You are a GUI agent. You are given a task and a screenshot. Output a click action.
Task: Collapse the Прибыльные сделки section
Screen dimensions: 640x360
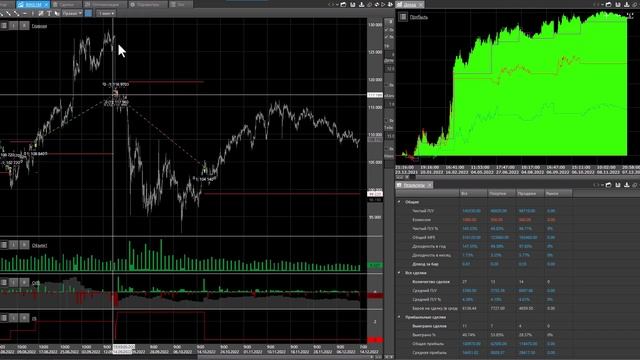point(399,317)
